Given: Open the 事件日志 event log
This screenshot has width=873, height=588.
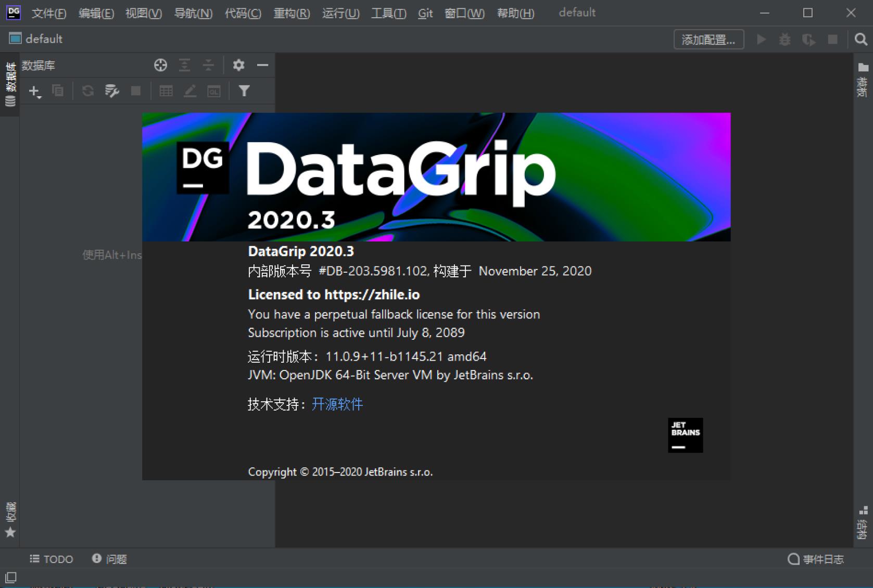Looking at the screenshot, I should (816, 559).
